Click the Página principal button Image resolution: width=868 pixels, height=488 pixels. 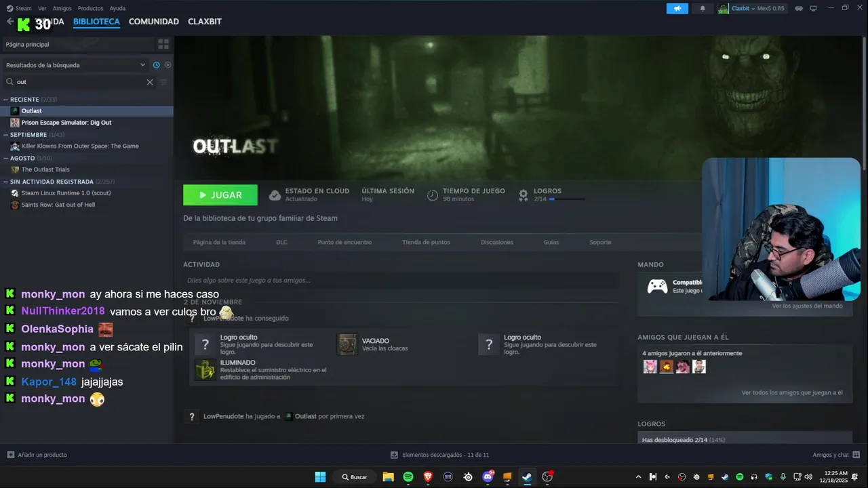coord(77,44)
